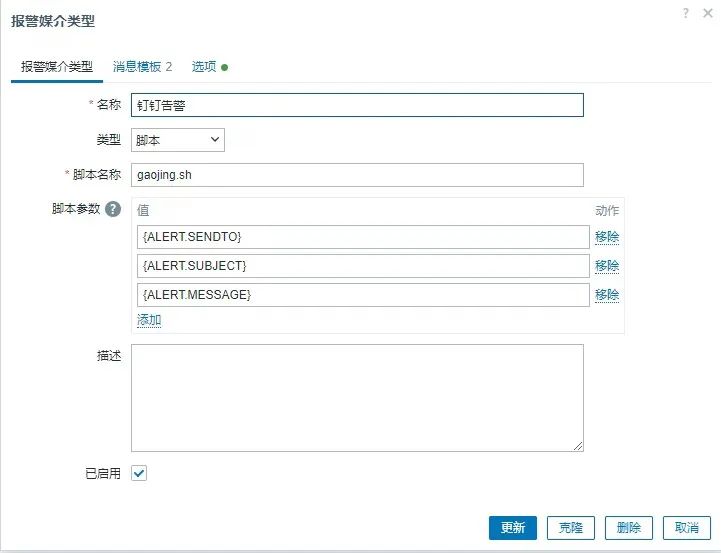The height and width of the screenshot is (553, 721).
Task: Open the 类型 type dropdown
Action: point(178,140)
